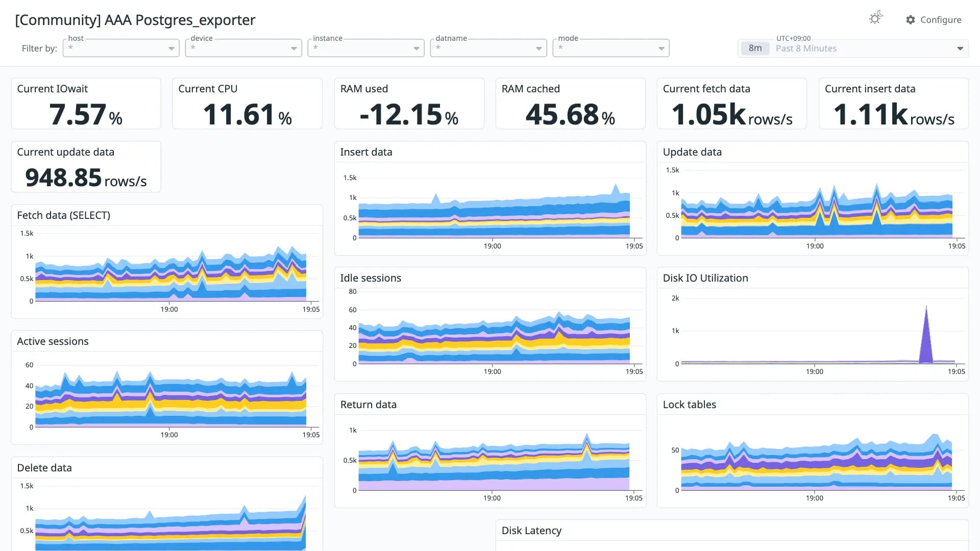Click the UTC+09:00 timezone label
Viewport: 980px width, 551px height.
[x=793, y=38]
